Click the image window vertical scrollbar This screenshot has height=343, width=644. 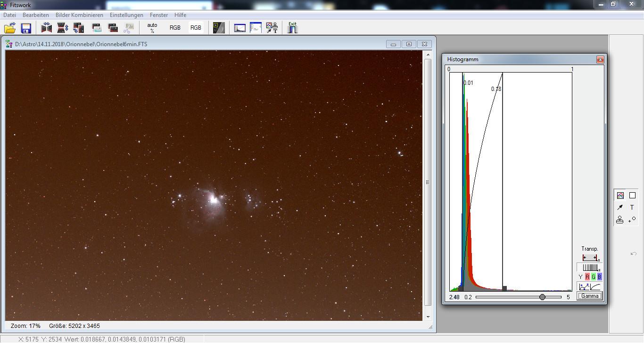click(x=428, y=182)
